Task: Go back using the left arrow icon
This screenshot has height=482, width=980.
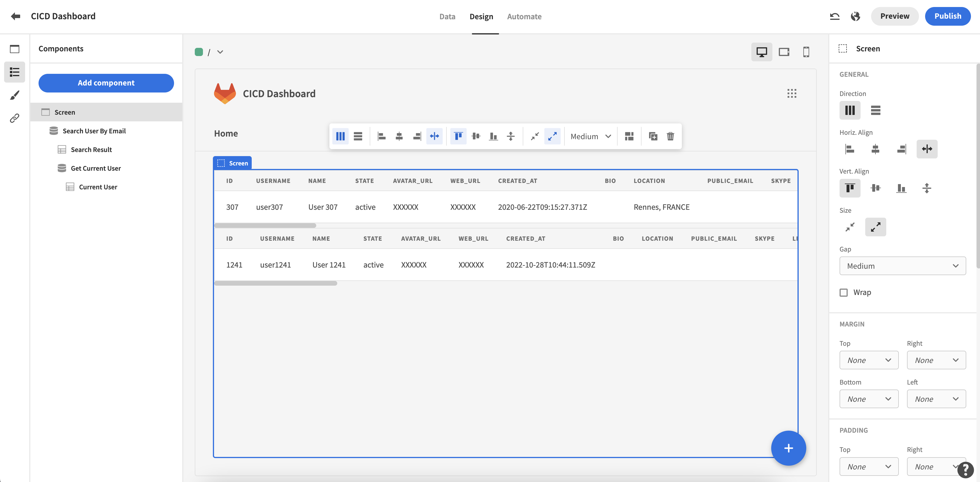Action: (15, 16)
